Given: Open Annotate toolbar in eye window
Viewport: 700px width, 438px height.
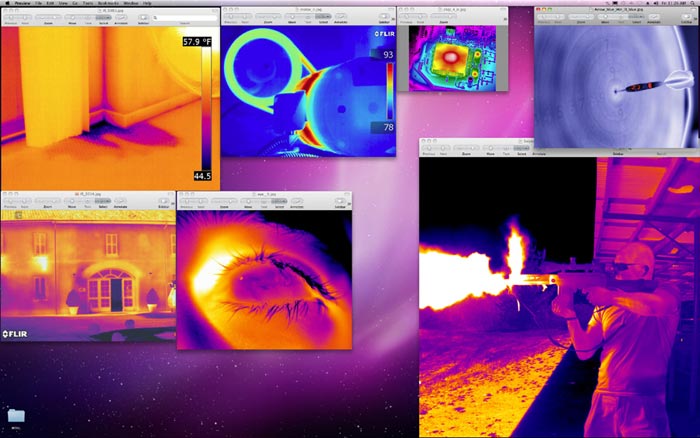Looking at the screenshot, I should pyautogui.click(x=296, y=201).
